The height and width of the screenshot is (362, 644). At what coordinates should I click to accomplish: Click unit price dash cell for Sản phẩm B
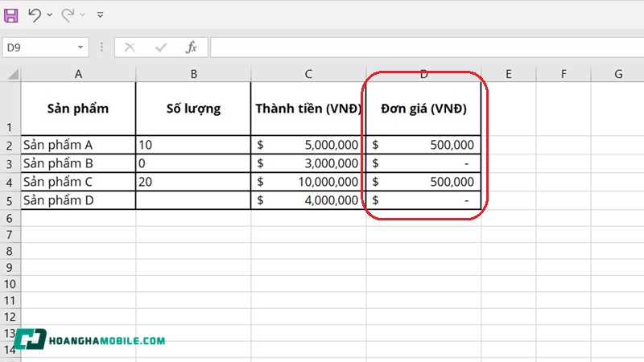(423, 163)
